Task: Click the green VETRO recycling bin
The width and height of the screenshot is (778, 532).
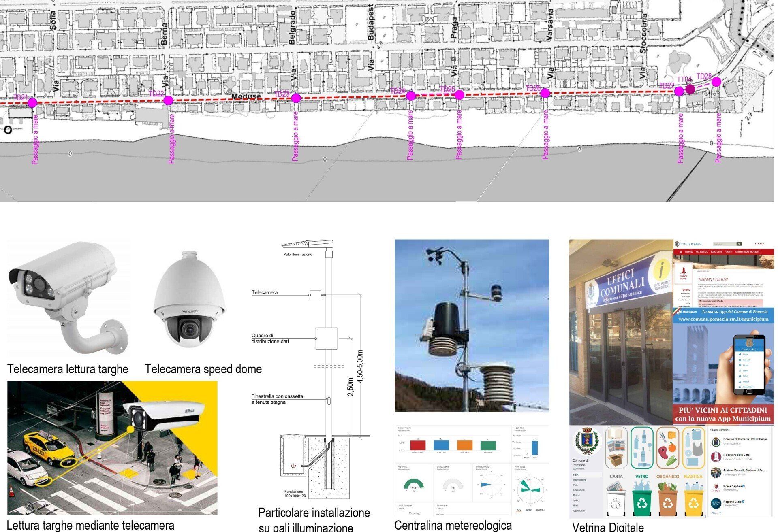Action: pos(642,501)
